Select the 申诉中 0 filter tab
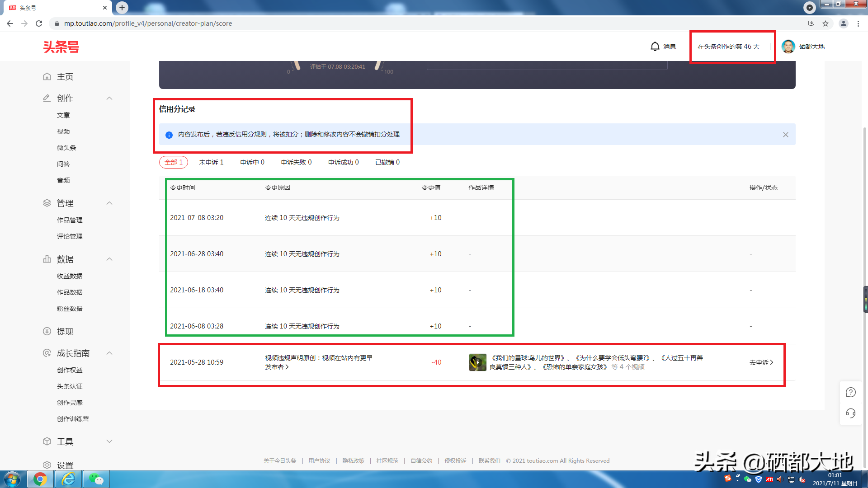Viewport: 868px width, 488px height. (252, 162)
